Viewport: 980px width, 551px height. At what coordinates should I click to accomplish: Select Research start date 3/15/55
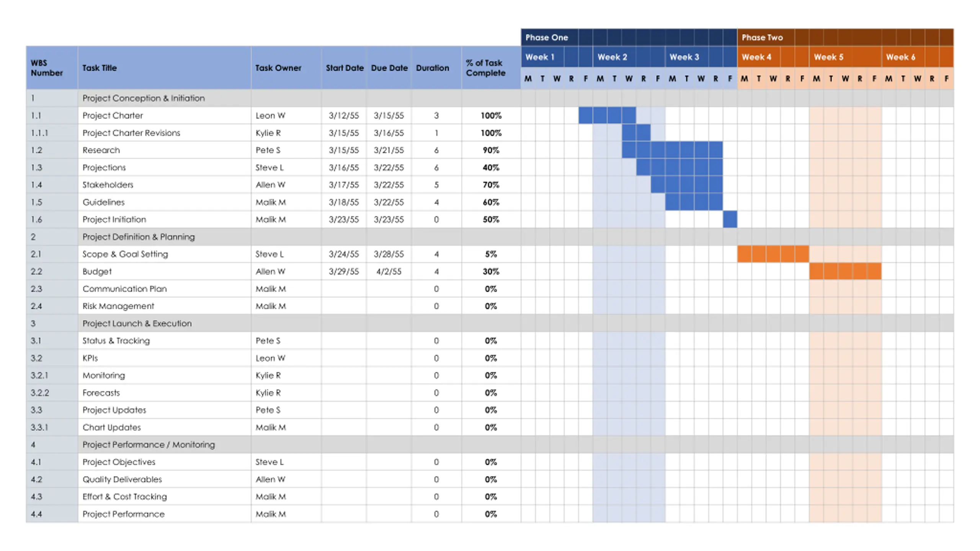[x=344, y=150]
